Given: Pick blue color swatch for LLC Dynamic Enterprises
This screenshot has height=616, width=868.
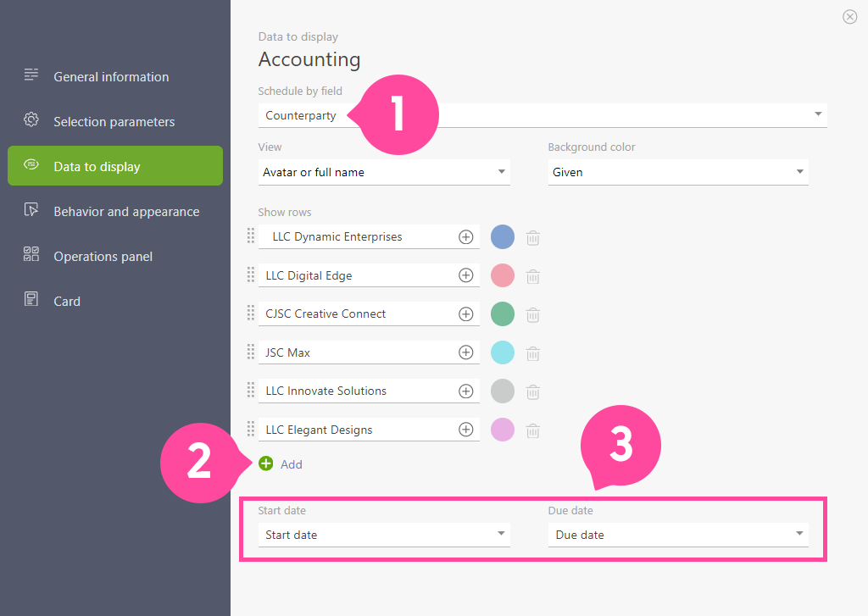Looking at the screenshot, I should (503, 237).
